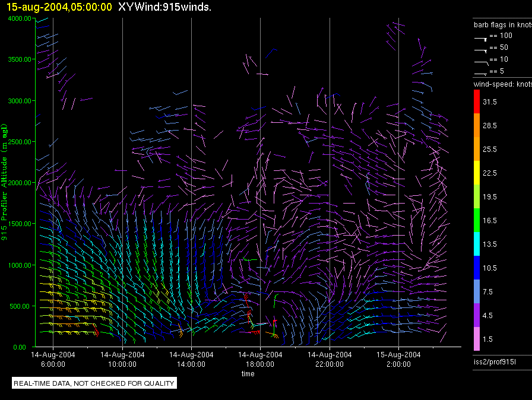Click the REAL-TIME DATA, NOT CHECKED FOR QUALITY banner

point(94,383)
